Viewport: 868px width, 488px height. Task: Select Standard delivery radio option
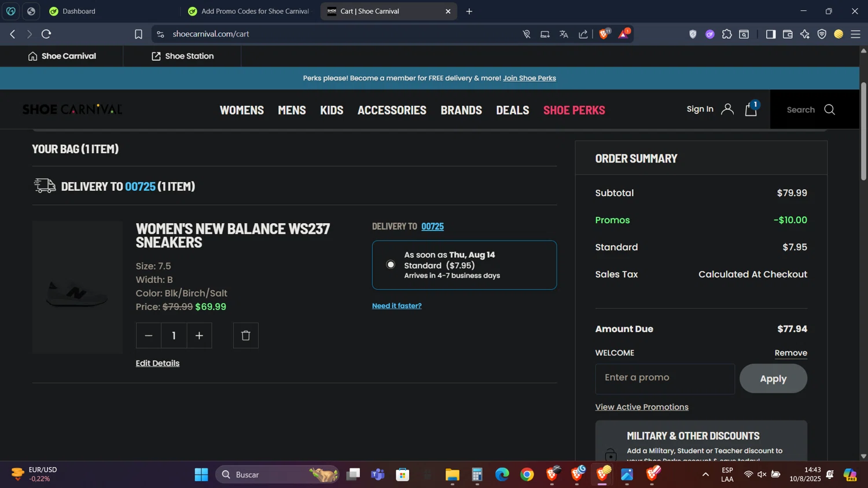pos(391,265)
